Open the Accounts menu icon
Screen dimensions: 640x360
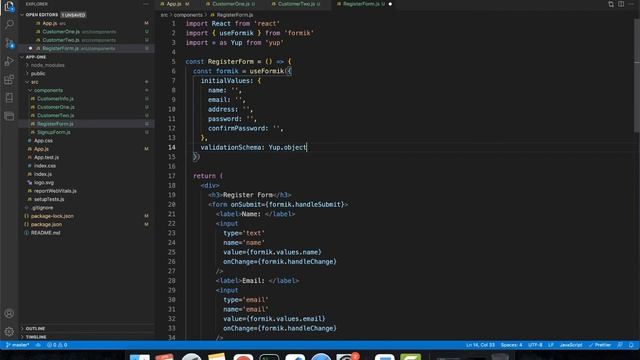pyautogui.click(x=9, y=313)
